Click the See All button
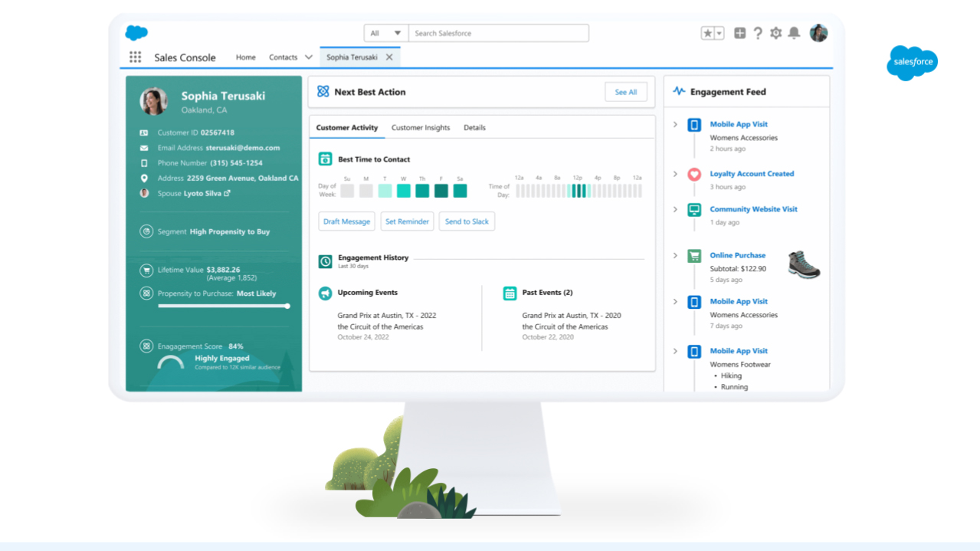The image size is (980, 551). 626,92
